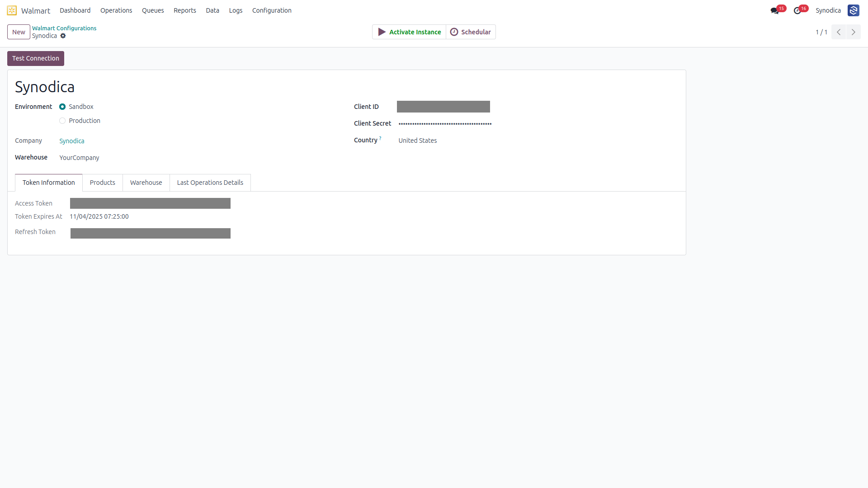Open the Operations menu
Image resolution: width=868 pixels, height=488 pixels.
[x=116, y=10]
